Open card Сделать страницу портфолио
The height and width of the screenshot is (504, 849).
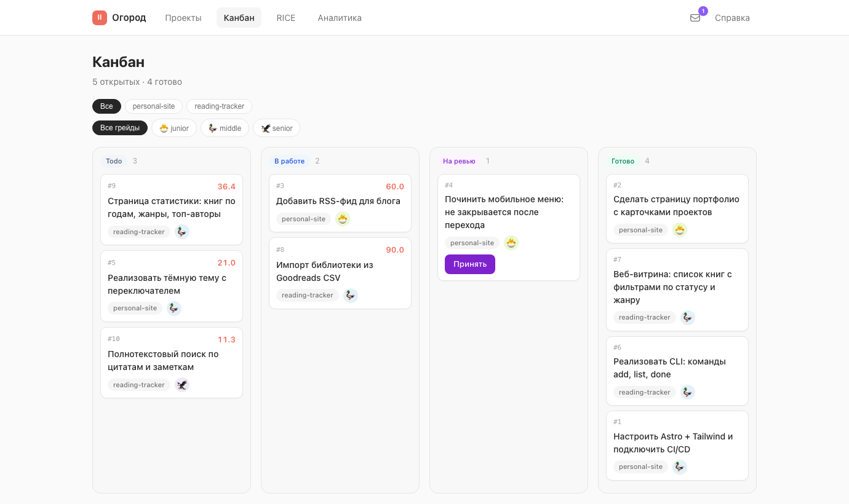tap(677, 208)
